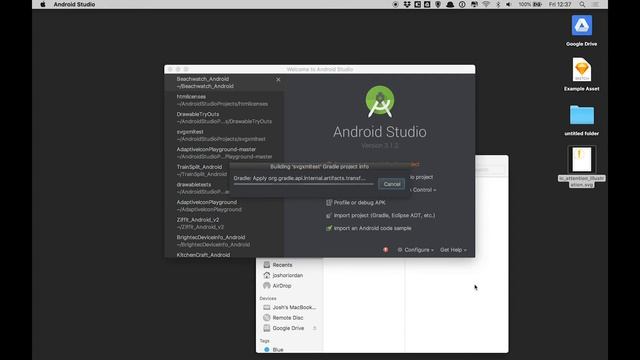Select Josh's MacBook in Finder Devices
This screenshot has height=360, width=640.
[x=289, y=307]
